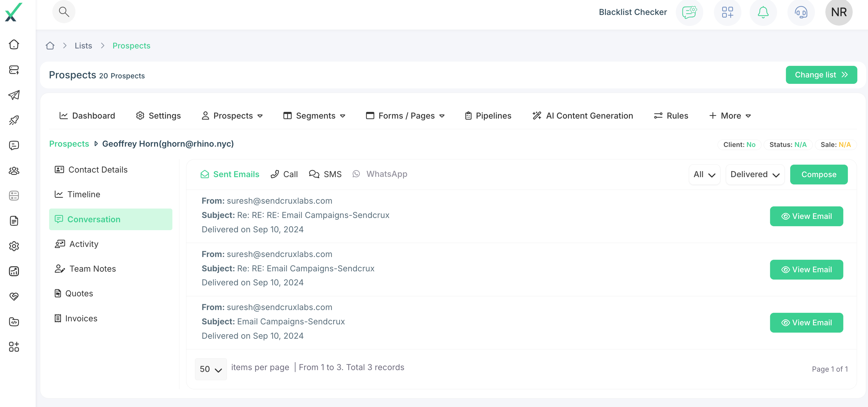Open the Home icon in sidebar
Screen dimensions: 868x407
tap(14, 44)
